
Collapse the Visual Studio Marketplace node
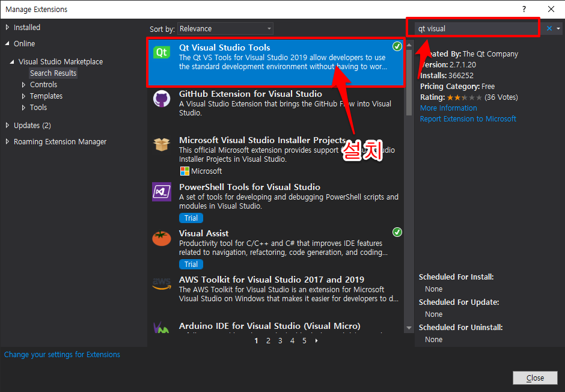pyautogui.click(x=12, y=61)
